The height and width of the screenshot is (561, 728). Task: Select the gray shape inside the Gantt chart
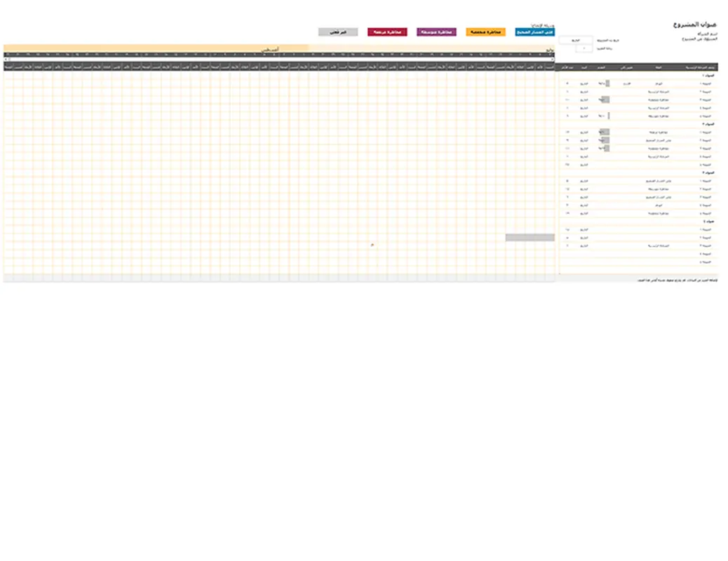(x=530, y=237)
